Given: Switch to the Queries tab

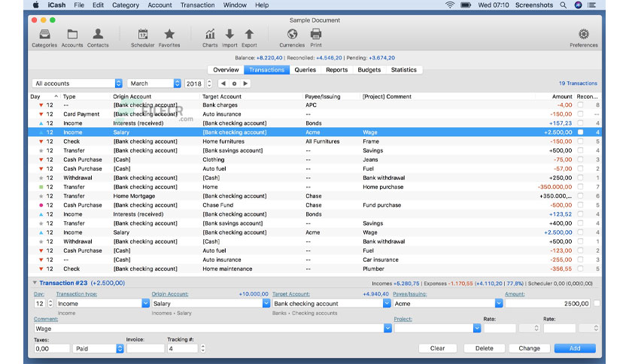Looking at the screenshot, I should point(305,70).
